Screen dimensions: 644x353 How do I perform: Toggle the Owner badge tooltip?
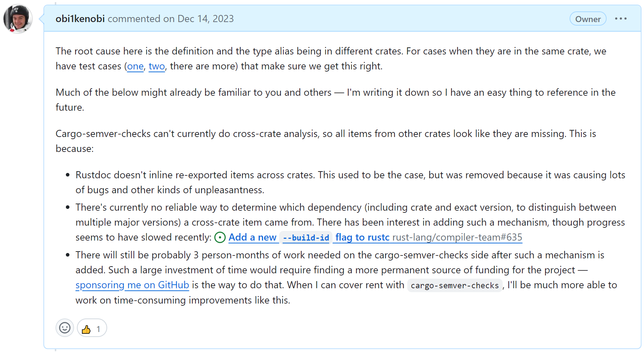point(588,19)
